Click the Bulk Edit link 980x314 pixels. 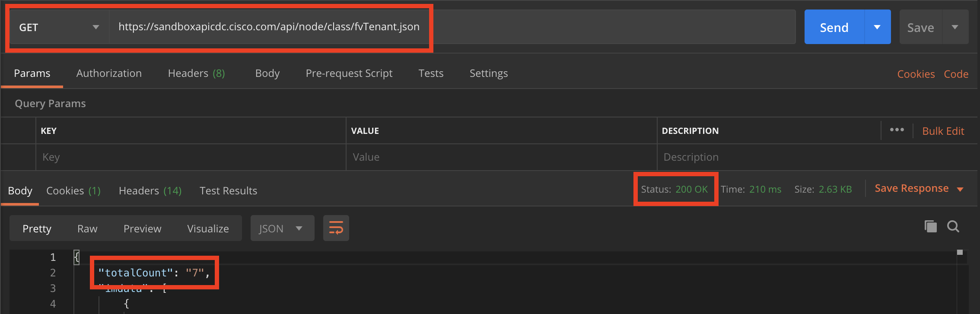pyautogui.click(x=943, y=131)
